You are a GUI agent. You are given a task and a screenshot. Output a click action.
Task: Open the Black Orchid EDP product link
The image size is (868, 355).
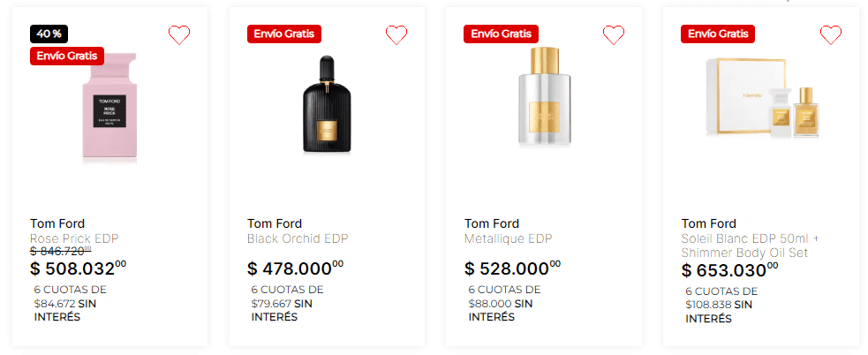coord(298,238)
